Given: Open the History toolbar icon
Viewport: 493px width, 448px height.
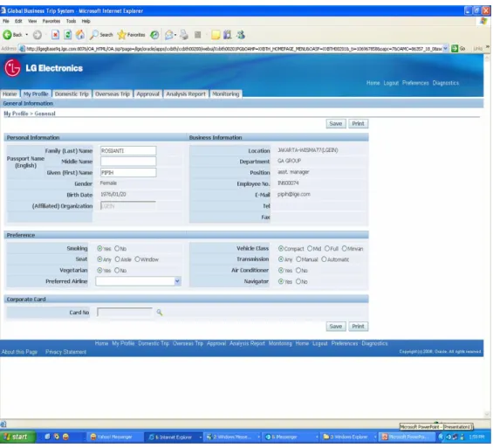Looking at the screenshot, I should (154, 35).
